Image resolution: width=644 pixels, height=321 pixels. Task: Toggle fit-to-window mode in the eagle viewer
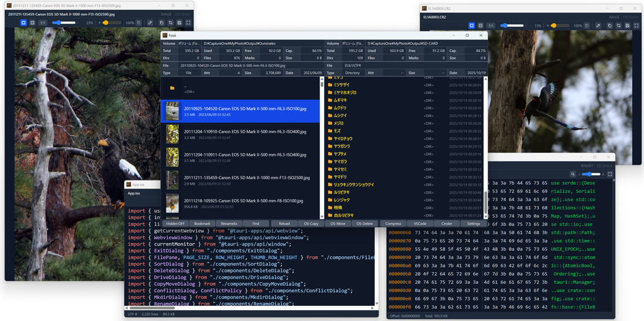click(23, 23)
